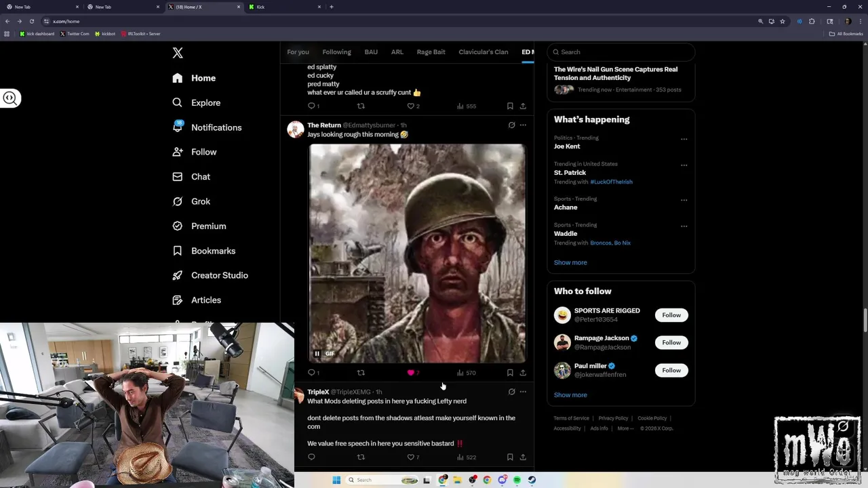Click the Creator Studio rocket icon
This screenshot has height=488, width=868.
(178, 275)
